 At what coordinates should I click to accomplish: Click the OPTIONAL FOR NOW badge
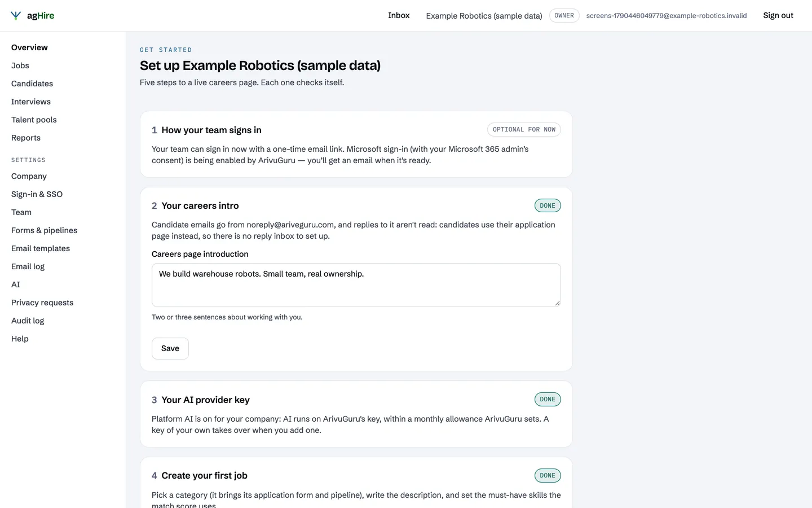tap(524, 130)
